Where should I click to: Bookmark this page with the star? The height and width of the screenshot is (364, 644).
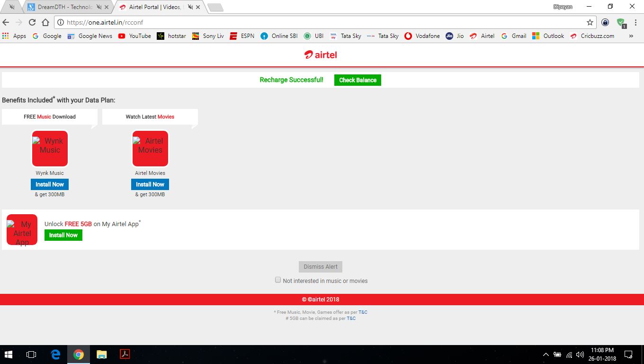pos(590,22)
